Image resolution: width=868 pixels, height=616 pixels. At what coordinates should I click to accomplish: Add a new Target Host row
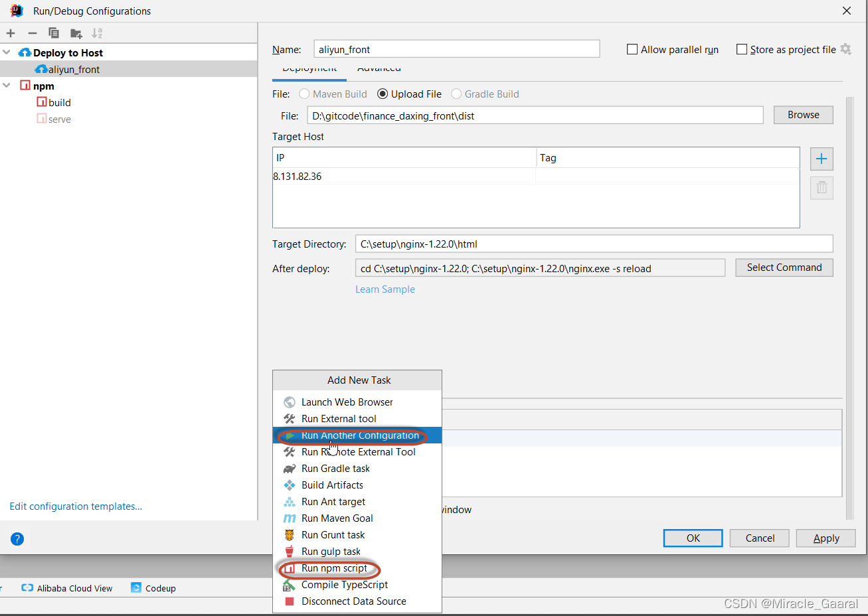coord(822,159)
